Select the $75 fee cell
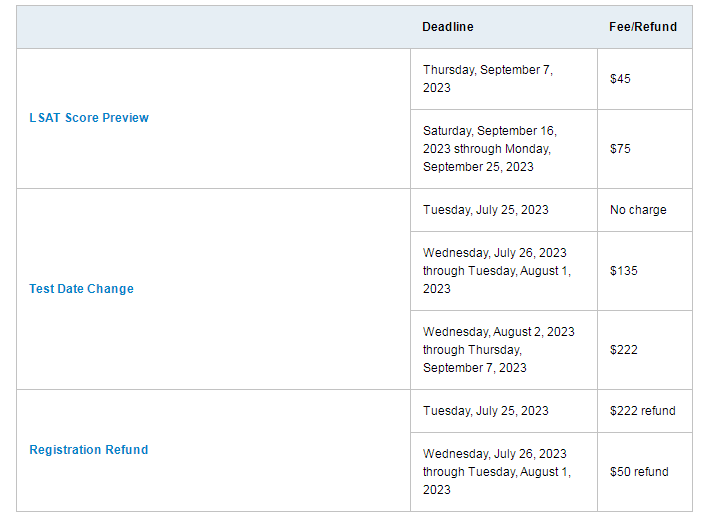 point(645,149)
